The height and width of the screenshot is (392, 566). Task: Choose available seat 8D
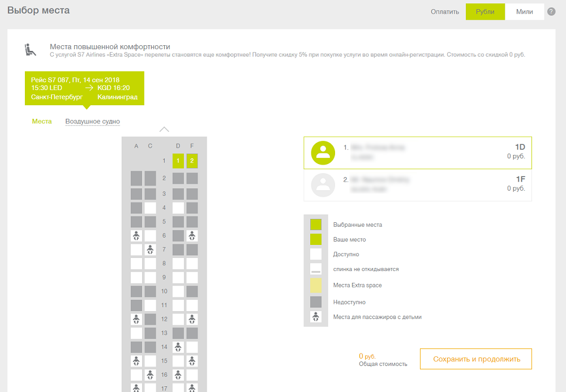pyautogui.click(x=178, y=264)
